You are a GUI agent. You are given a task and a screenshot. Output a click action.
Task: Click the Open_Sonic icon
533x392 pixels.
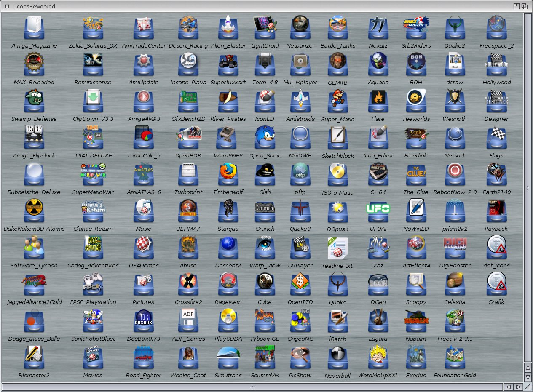265,138
